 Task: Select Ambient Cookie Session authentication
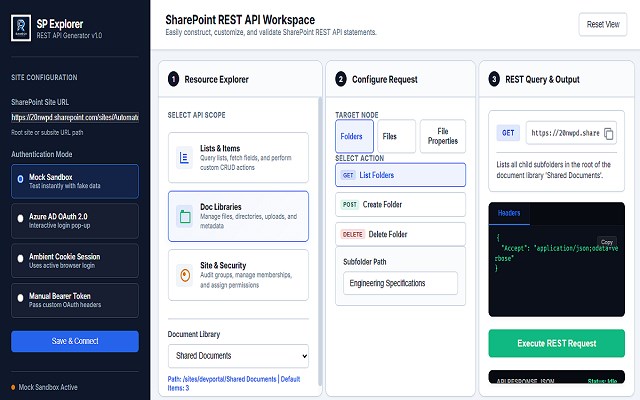(75, 261)
